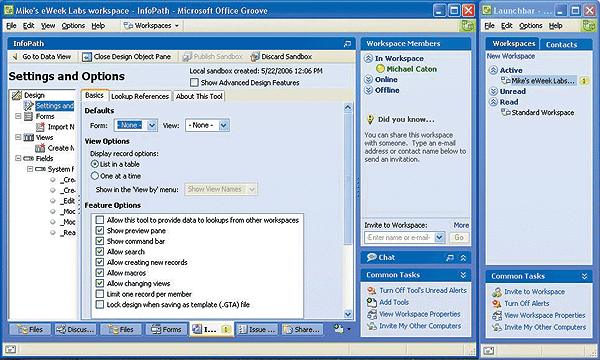Click the Go button for invite
The height and width of the screenshot is (360, 600).
[458, 237]
